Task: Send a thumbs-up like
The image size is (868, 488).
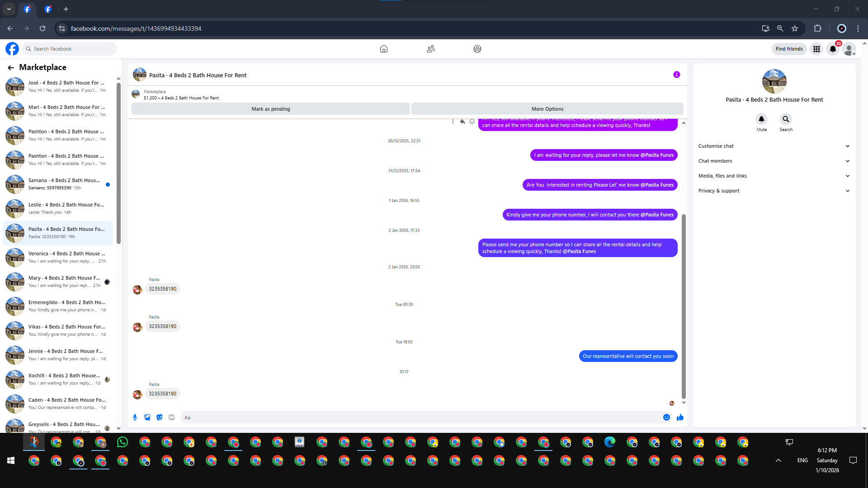Action: (x=680, y=418)
